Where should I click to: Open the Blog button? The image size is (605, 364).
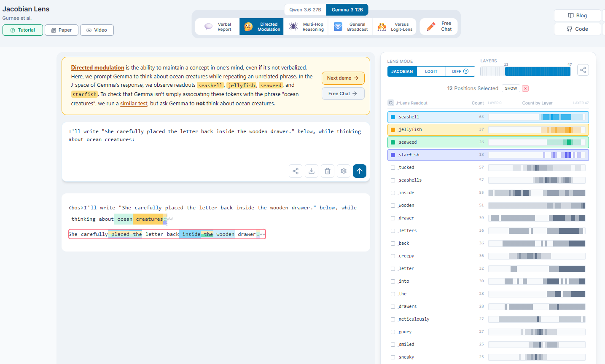tap(577, 16)
